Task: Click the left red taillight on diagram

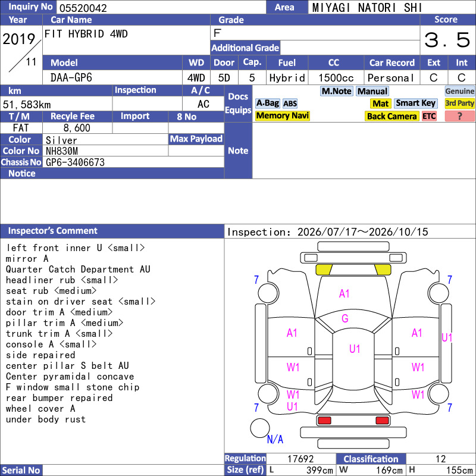Action: (x=324, y=421)
